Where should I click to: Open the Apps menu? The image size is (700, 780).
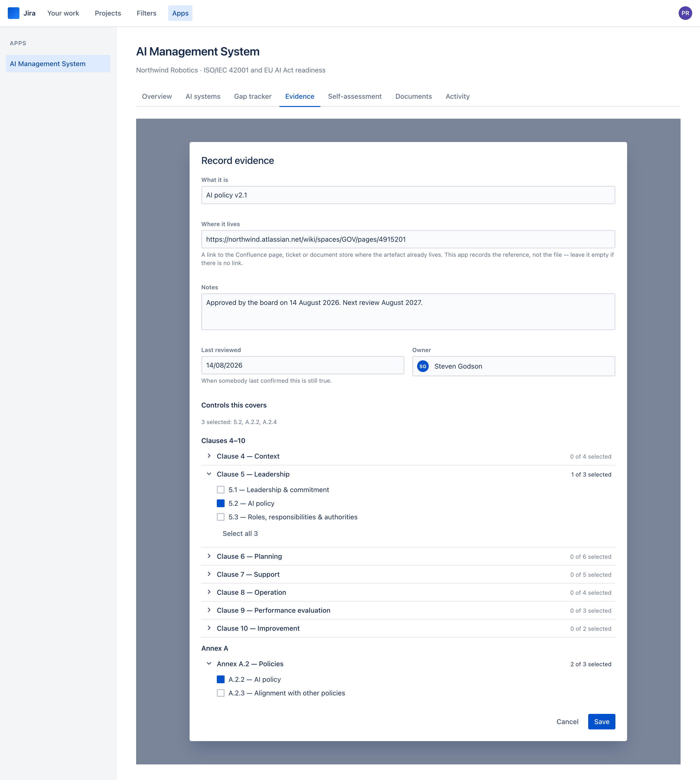pos(180,13)
